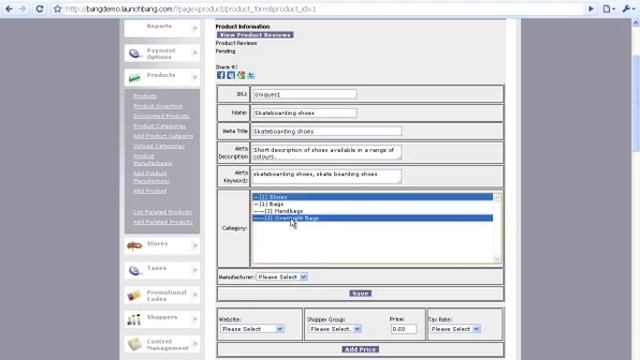
Task: Click the Shoppers people icon
Action: click(134, 320)
